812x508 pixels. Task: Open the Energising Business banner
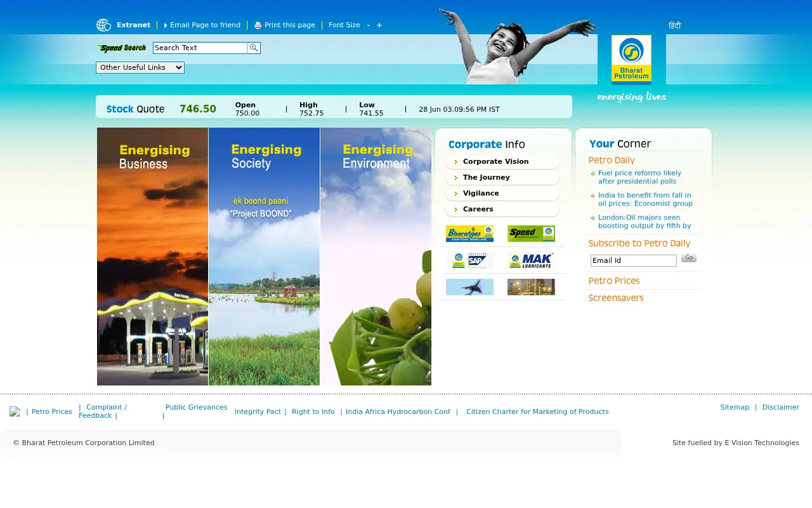click(152, 257)
